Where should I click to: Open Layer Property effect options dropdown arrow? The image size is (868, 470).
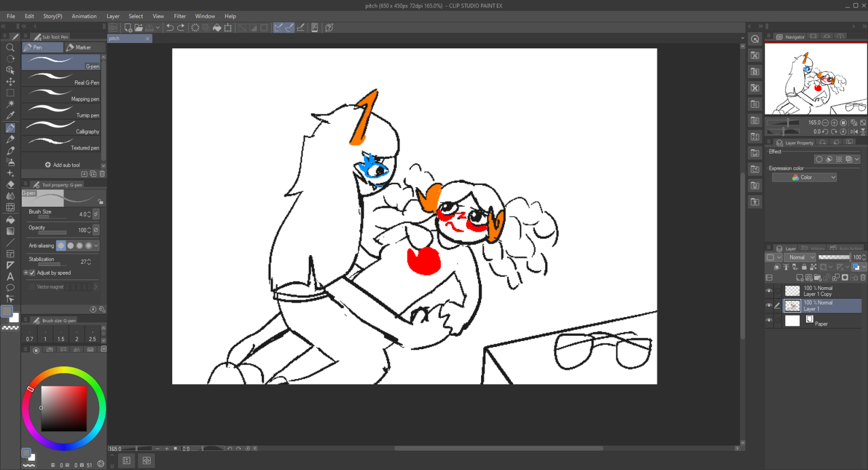point(857,159)
